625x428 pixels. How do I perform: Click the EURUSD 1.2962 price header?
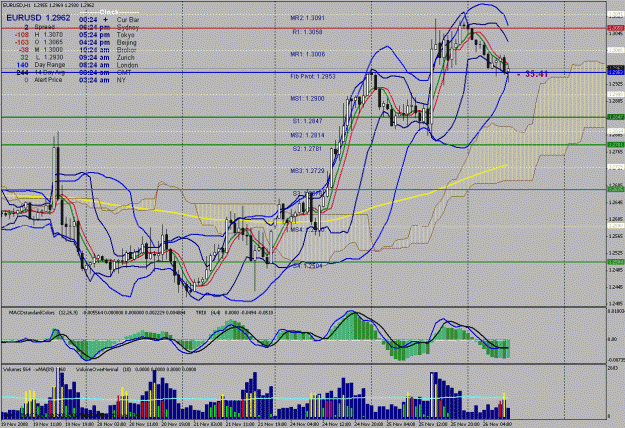(x=38, y=18)
